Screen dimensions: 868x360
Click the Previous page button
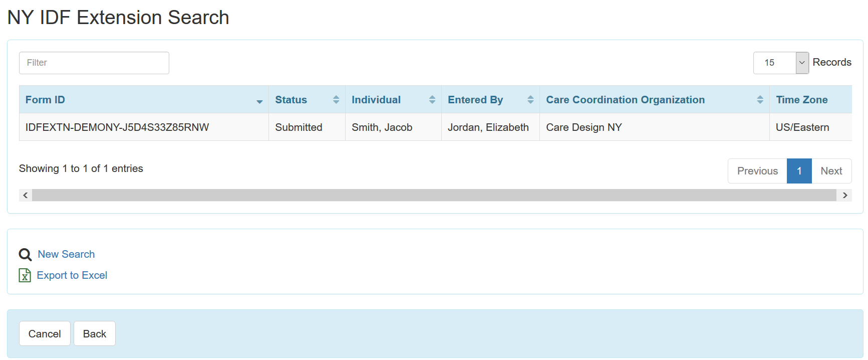coord(757,171)
